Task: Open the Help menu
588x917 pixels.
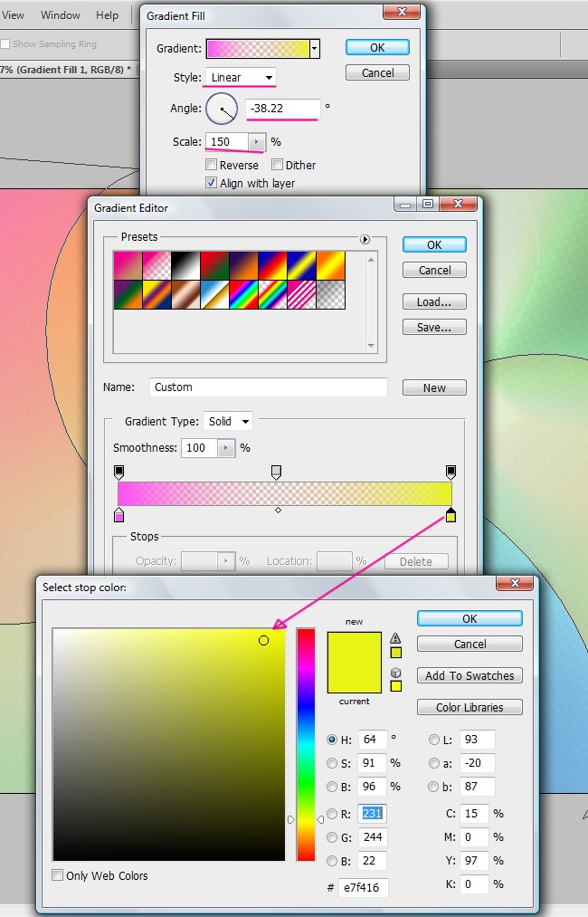Action: coord(107,15)
